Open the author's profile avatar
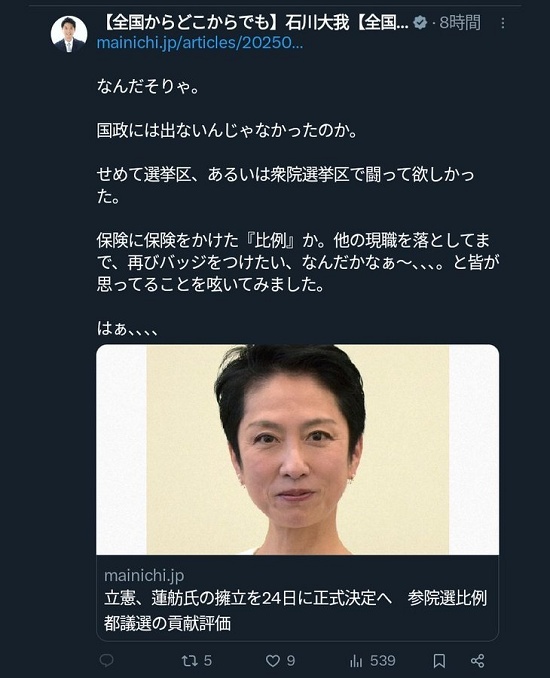550x678 pixels. [69, 34]
